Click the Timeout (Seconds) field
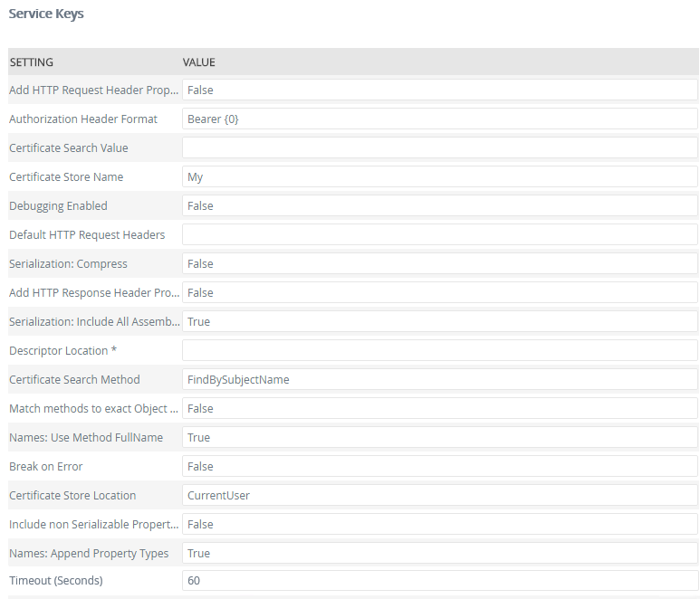Screen dimensions: 700x599 point(440,581)
